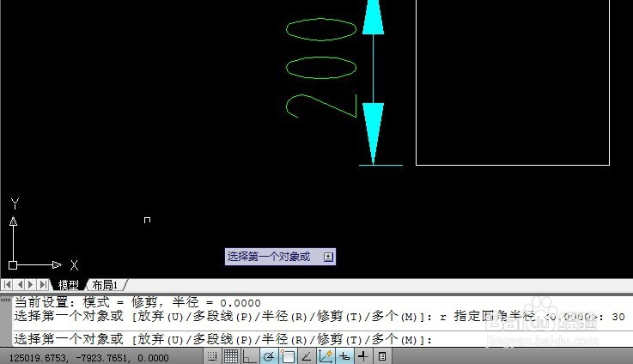This screenshot has width=633, height=364.
Task: Toggle Ortho Mode in status bar
Action: [x=249, y=356]
